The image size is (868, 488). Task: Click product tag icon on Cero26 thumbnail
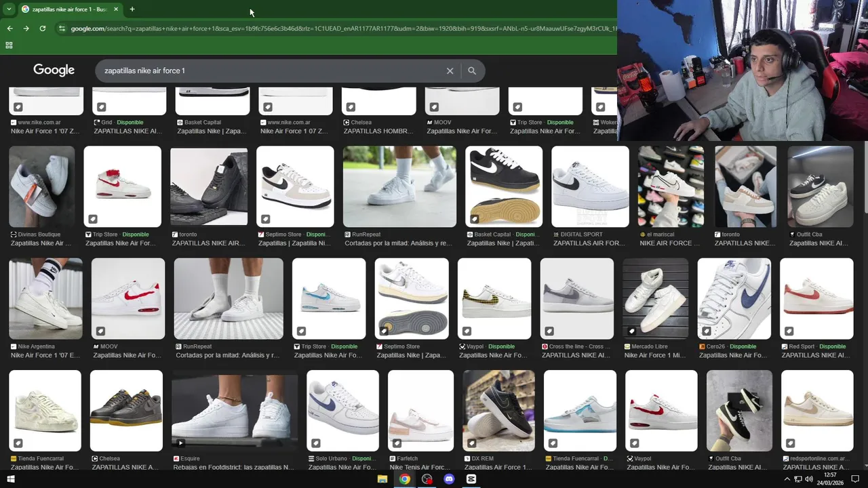(x=707, y=331)
